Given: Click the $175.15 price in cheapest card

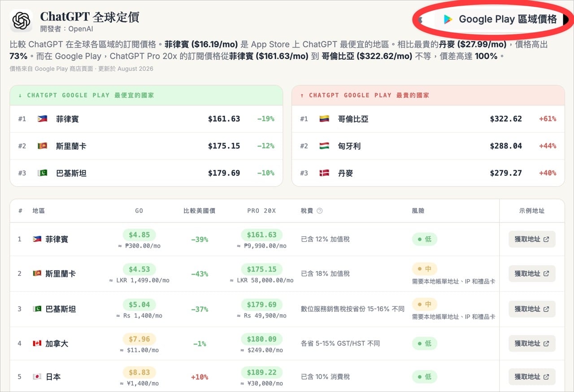Looking at the screenshot, I should [x=224, y=146].
